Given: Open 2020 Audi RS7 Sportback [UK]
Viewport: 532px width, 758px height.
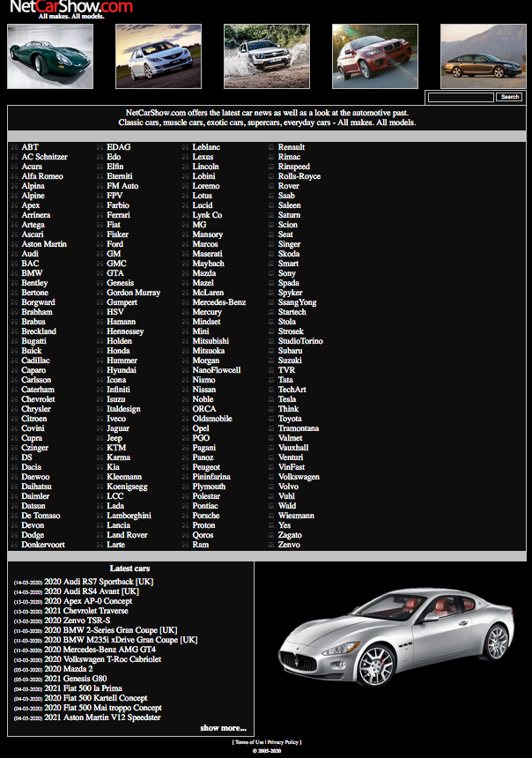Looking at the screenshot, I should (99, 582).
